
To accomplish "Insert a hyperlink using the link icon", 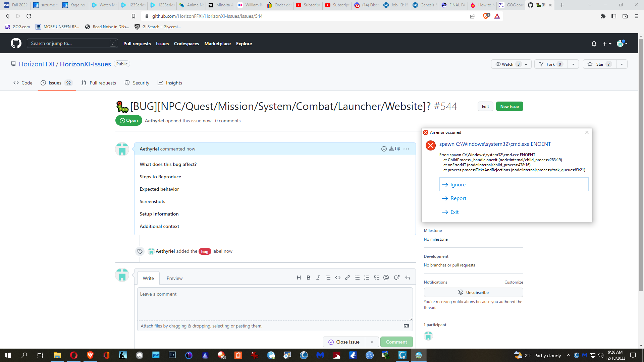I will (347, 278).
